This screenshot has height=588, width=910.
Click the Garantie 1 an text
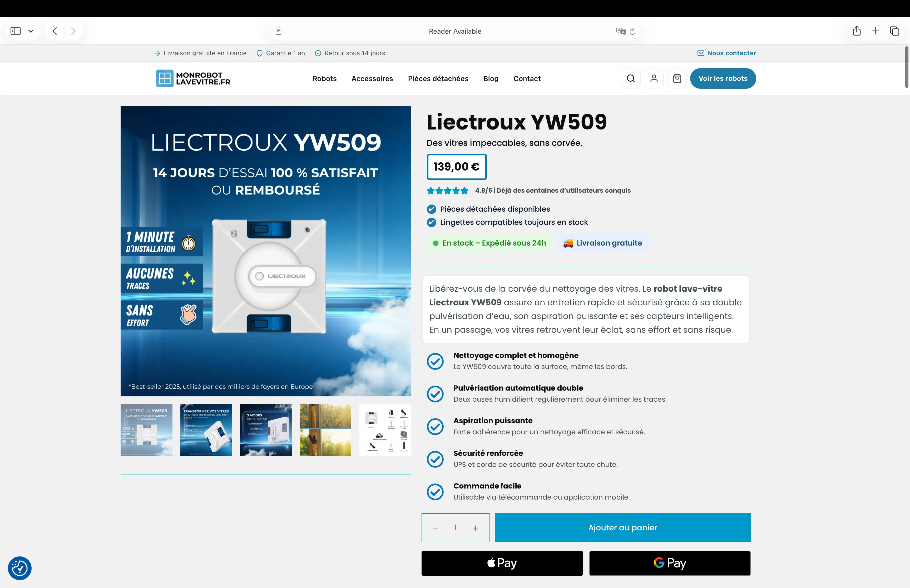point(285,53)
